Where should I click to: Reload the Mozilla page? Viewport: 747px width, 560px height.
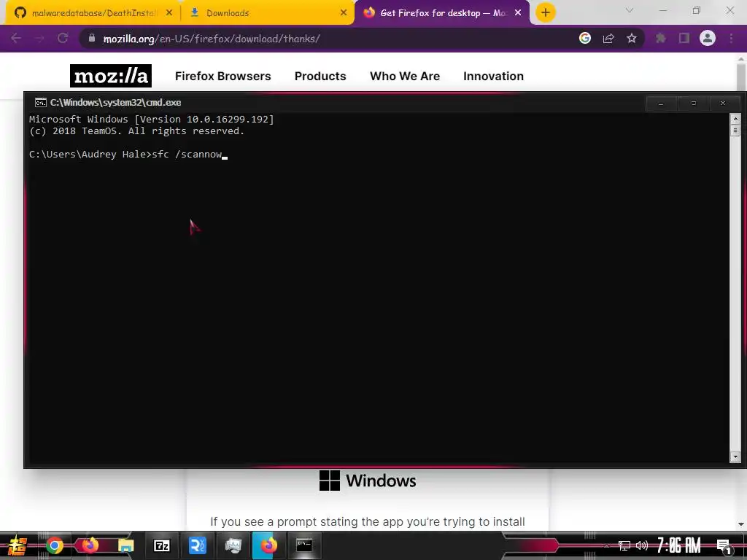pos(63,39)
